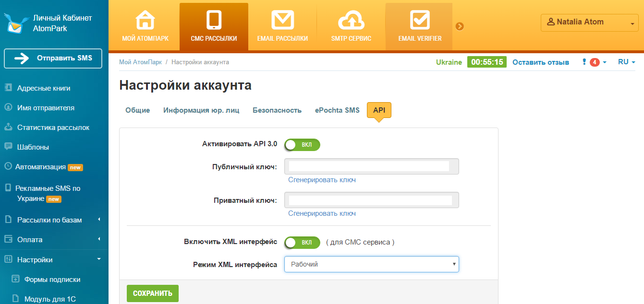
Task: Switch to the Безопасность tab
Action: 277,110
